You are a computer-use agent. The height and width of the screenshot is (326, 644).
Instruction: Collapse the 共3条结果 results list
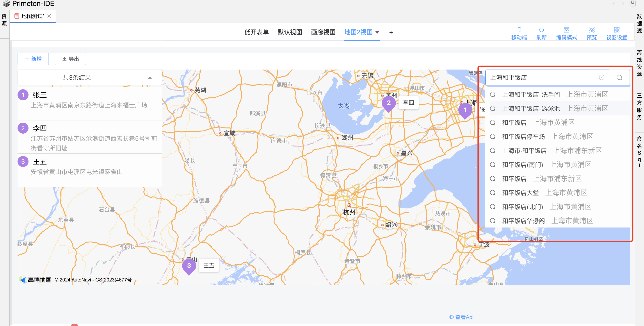tap(150, 78)
